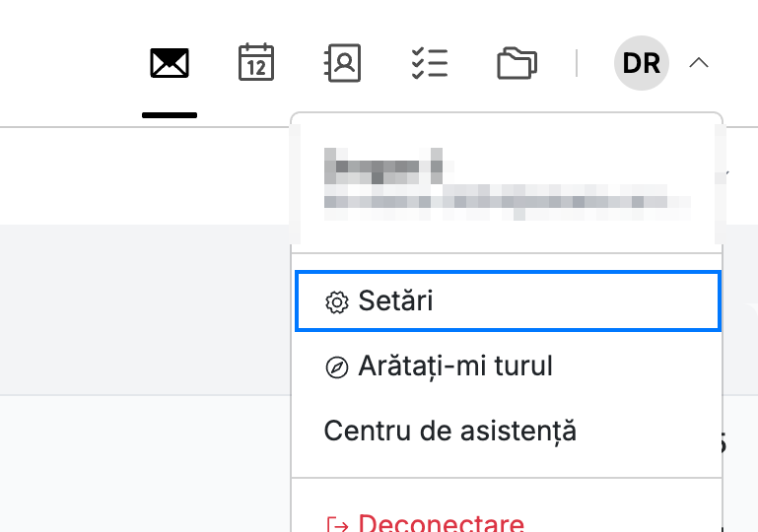Select Setări from the account menu
This screenshot has height=532, width=758.
click(x=508, y=301)
